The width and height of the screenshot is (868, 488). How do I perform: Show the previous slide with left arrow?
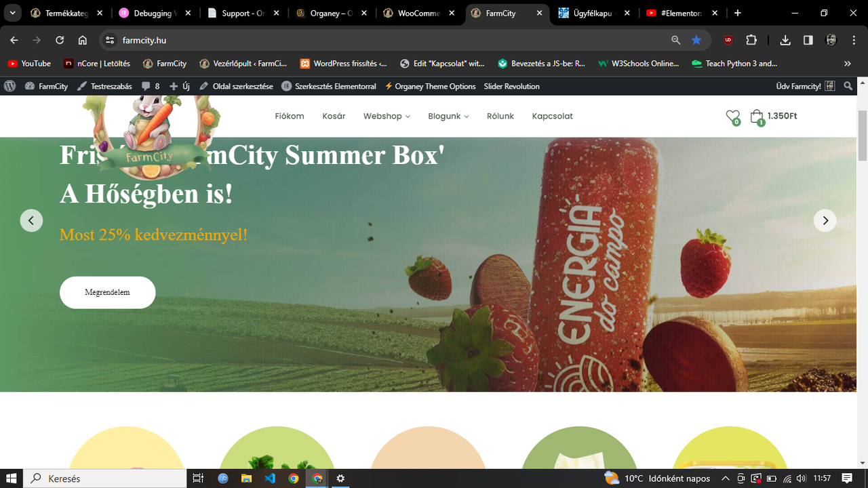click(x=31, y=220)
